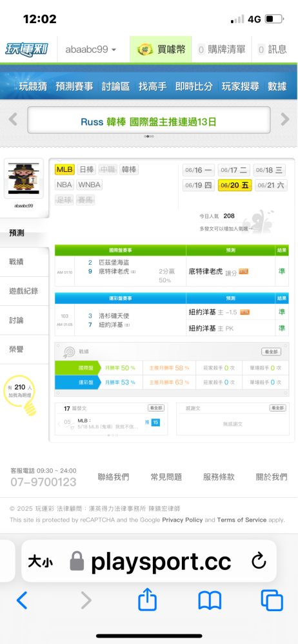Select the MLB league tab
This screenshot has height=644, width=298.
pos(65,169)
